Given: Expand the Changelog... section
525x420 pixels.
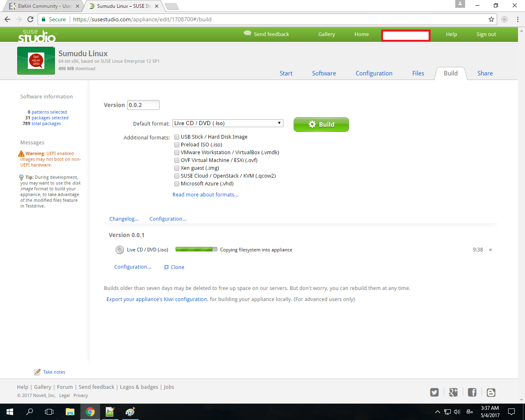Looking at the screenshot, I should (x=124, y=219).
